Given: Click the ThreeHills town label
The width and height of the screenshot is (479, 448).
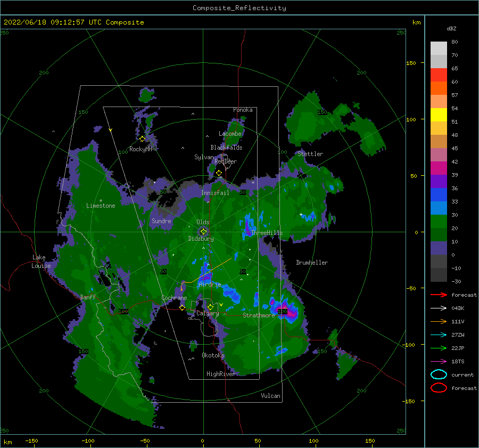Looking at the screenshot, I should click(x=267, y=233).
